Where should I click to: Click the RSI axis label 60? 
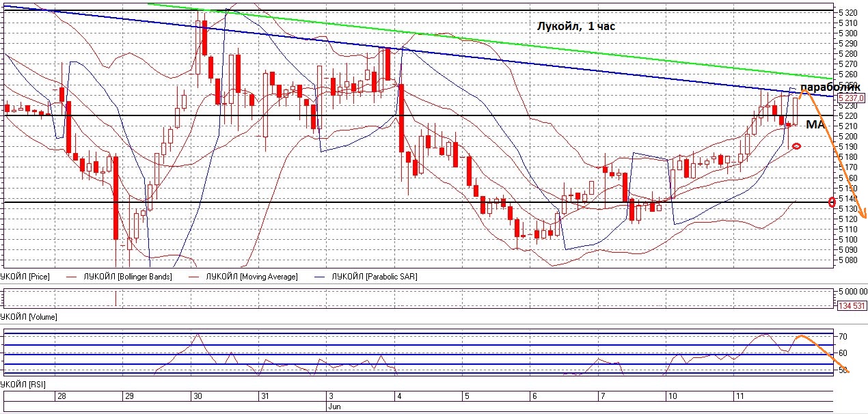pyautogui.click(x=843, y=353)
